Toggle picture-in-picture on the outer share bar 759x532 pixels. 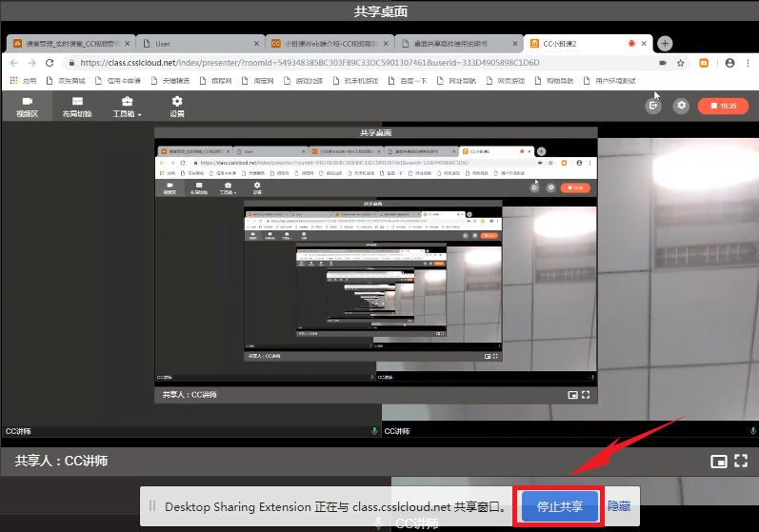pos(719,462)
